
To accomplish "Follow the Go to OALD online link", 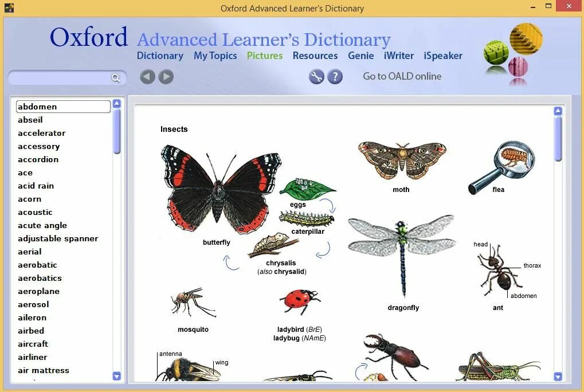I will pos(402,76).
